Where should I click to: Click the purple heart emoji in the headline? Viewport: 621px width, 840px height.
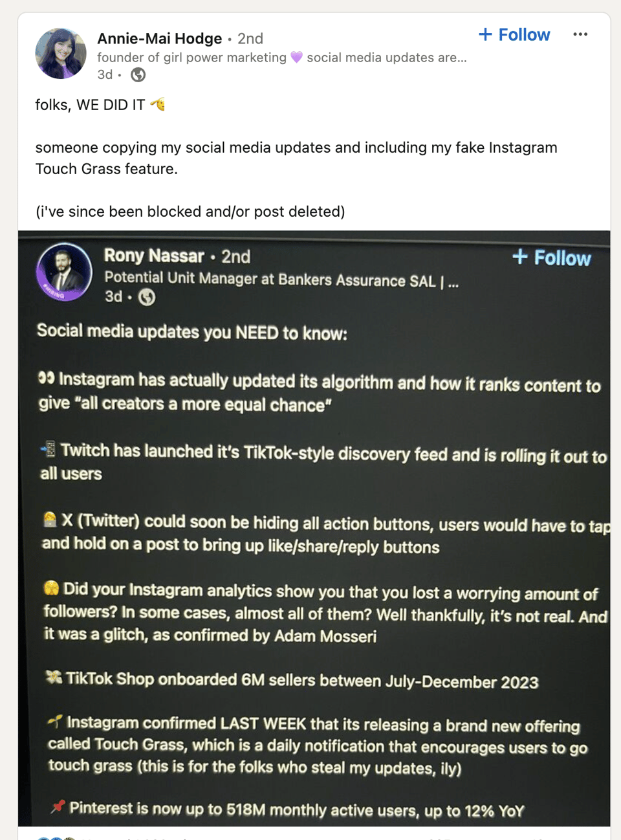[296, 58]
